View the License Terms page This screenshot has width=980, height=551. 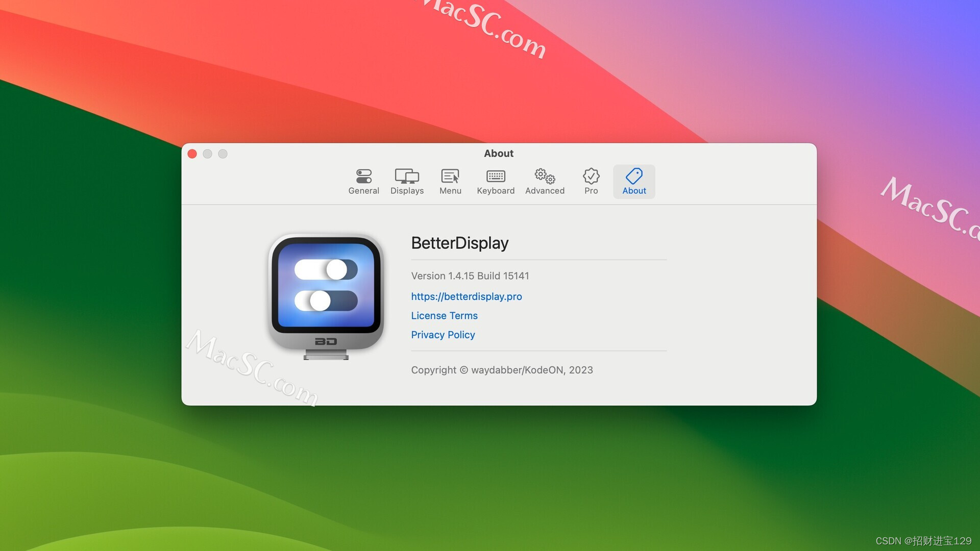pos(444,315)
